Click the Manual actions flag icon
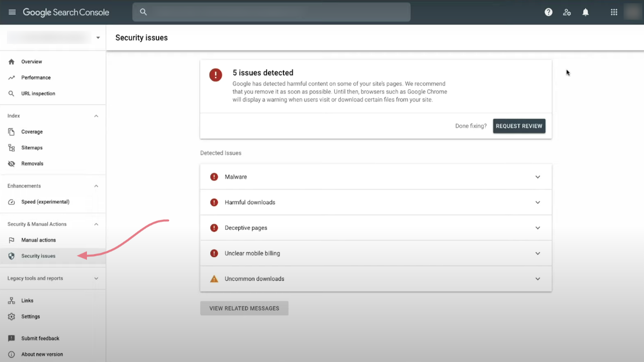Image resolution: width=644 pixels, height=362 pixels. click(11, 240)
